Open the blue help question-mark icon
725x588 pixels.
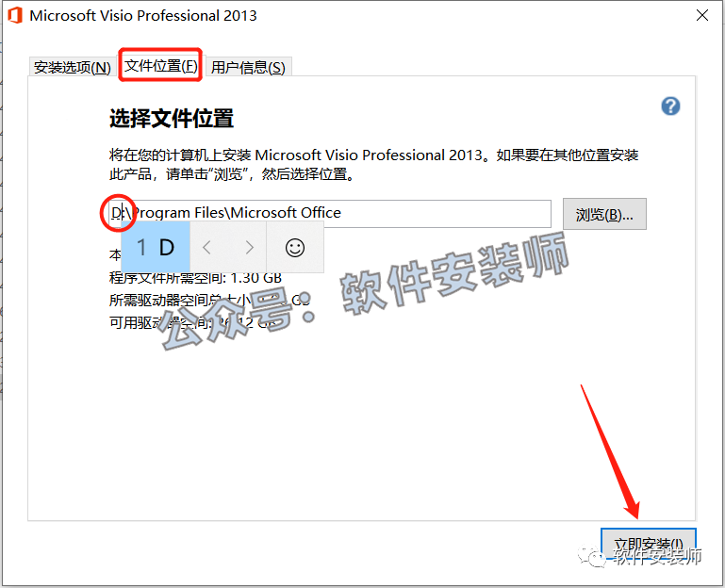click(x=670, y=106)
